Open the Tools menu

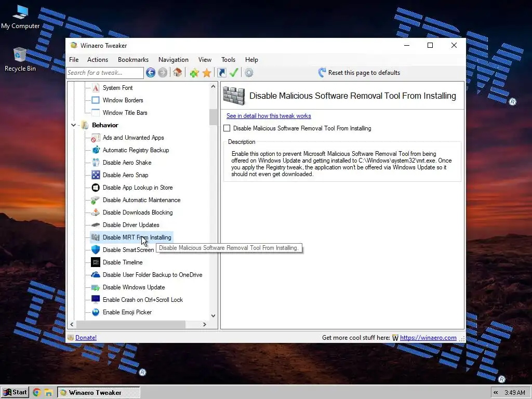(229, 60)
